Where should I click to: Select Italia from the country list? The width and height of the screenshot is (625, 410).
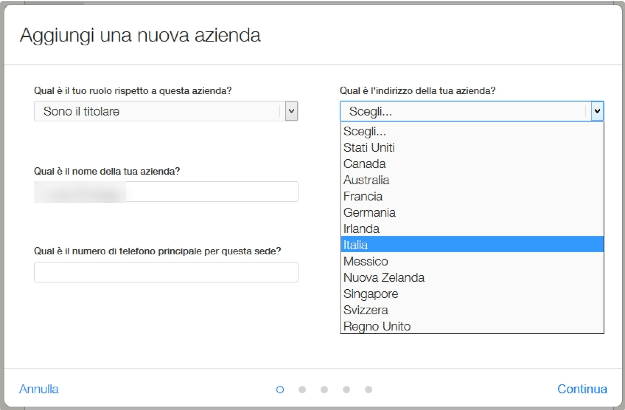click(357, 245)
